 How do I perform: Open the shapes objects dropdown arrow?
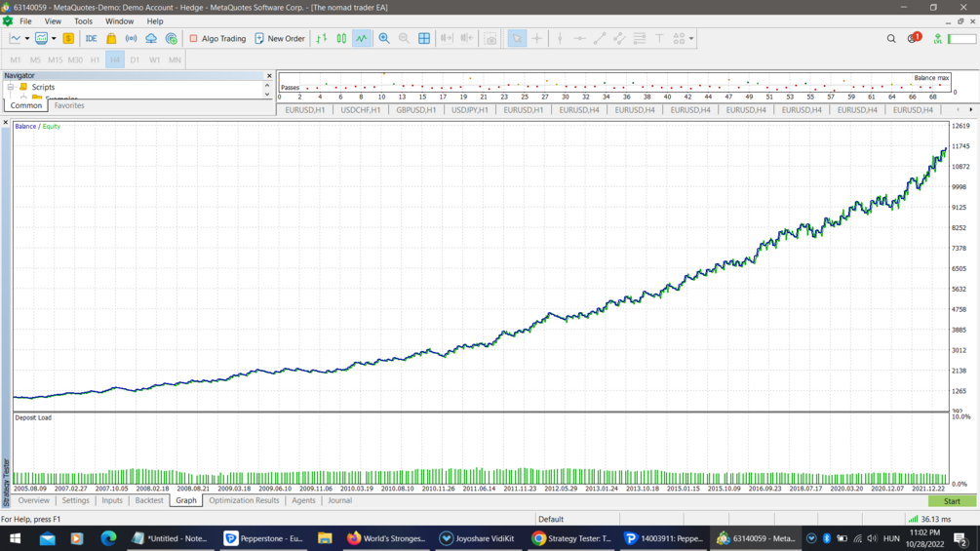point(691,39)
